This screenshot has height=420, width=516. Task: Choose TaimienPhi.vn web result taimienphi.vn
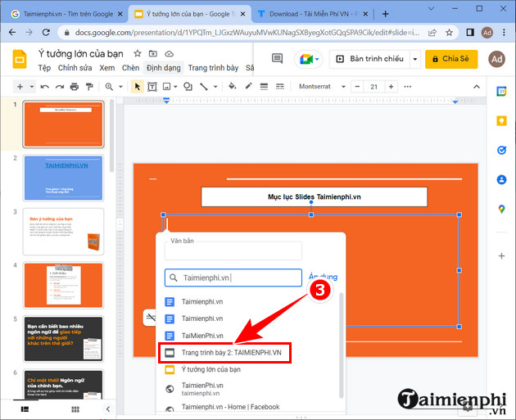point(248,389)
